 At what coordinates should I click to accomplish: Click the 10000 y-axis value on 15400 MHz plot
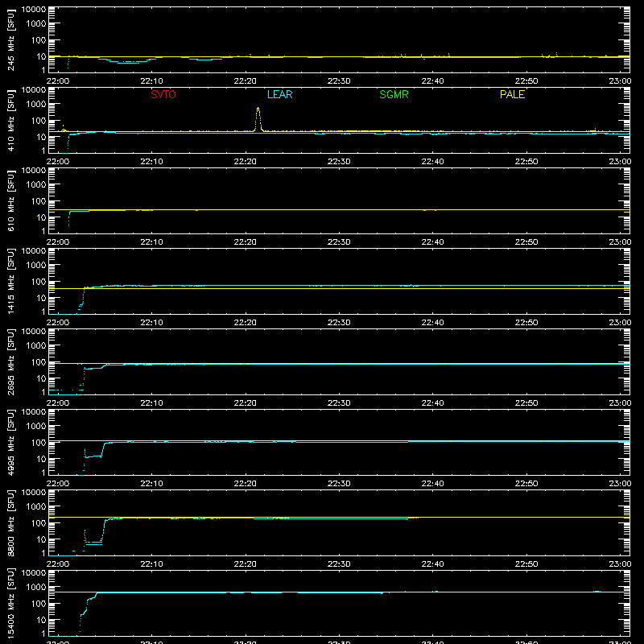(x=34, y=573)
